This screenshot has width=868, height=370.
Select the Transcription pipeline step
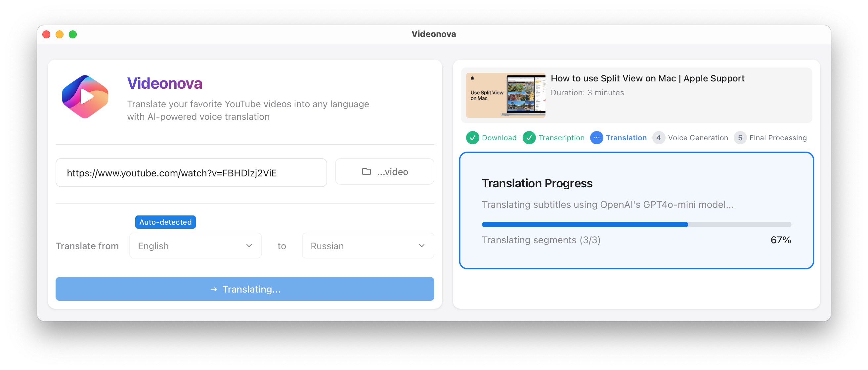[554, 137]
